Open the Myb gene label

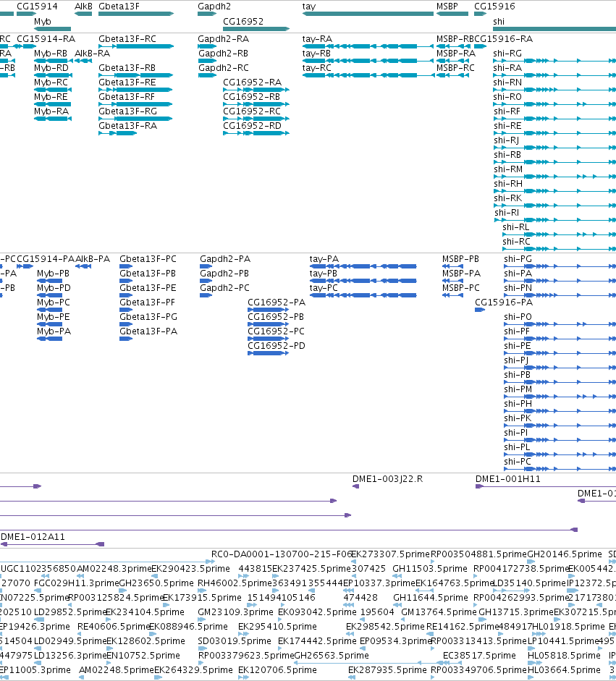[x=43, y=22]
